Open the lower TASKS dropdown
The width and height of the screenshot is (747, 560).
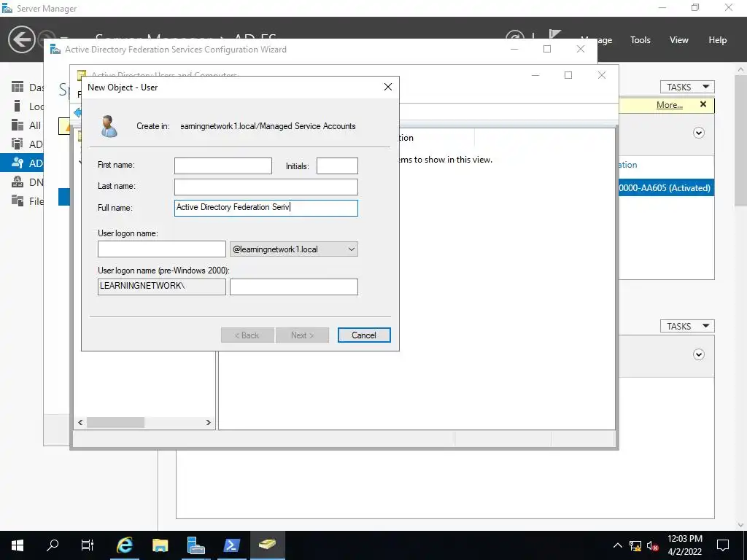coord(687,326)
